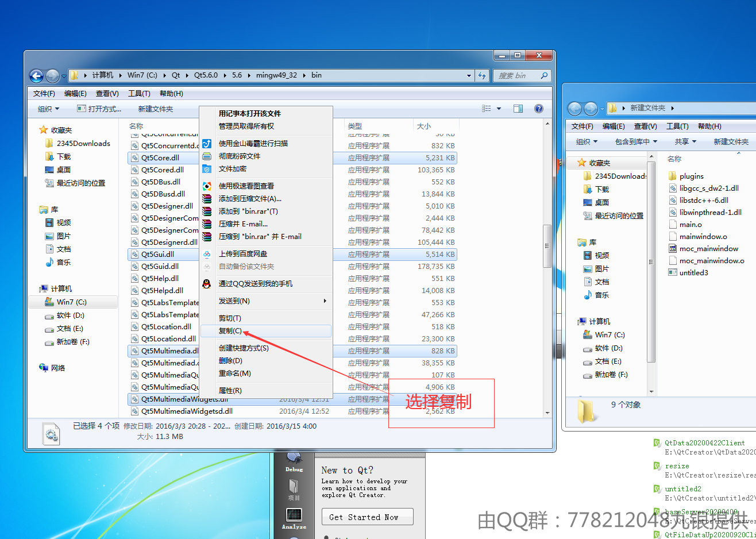This screenshot has height=539, width=756.
Task: Choose 复制(C) from context menu
Action: (266, 331)
